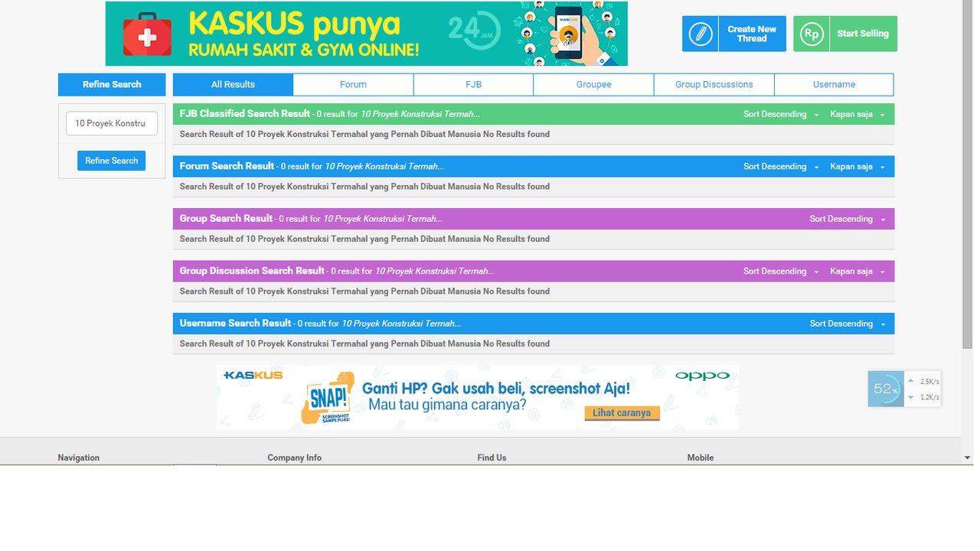This screenshot has width=980, height=551.
Task: Open Sort Descending dropdown in Group Search results
Action: pyautogui.click(x=848, y=219)
